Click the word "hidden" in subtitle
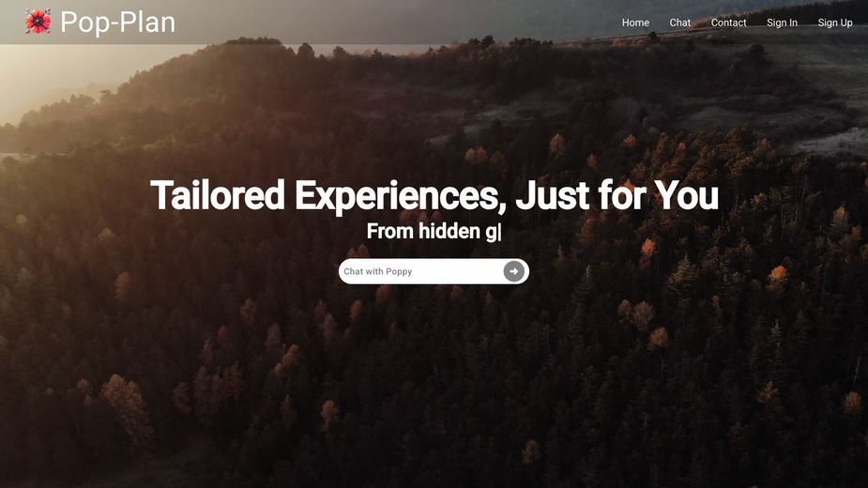This screenshot has height=488, width=868. (x=449, y=231)
